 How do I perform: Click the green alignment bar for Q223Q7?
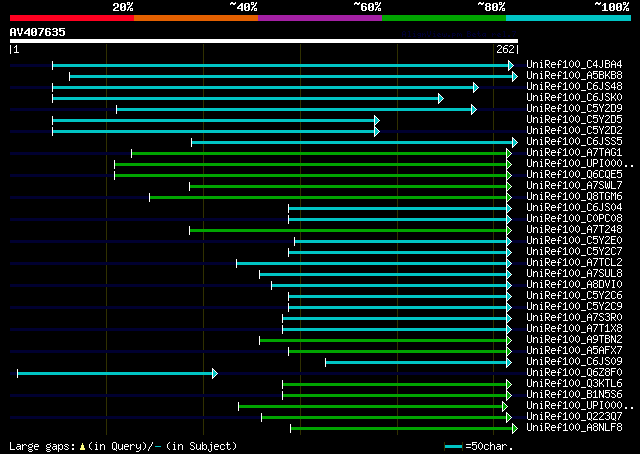[x=387, y=418]
